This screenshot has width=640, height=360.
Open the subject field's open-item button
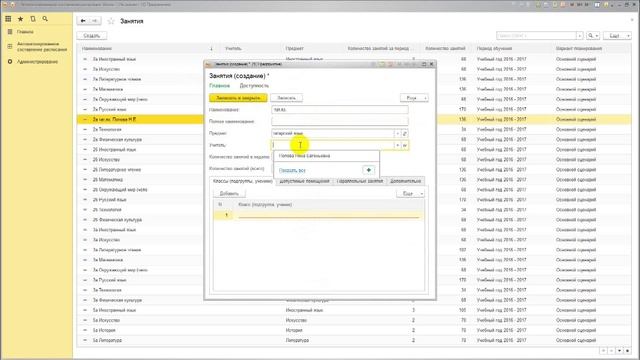tap(405, 133)
